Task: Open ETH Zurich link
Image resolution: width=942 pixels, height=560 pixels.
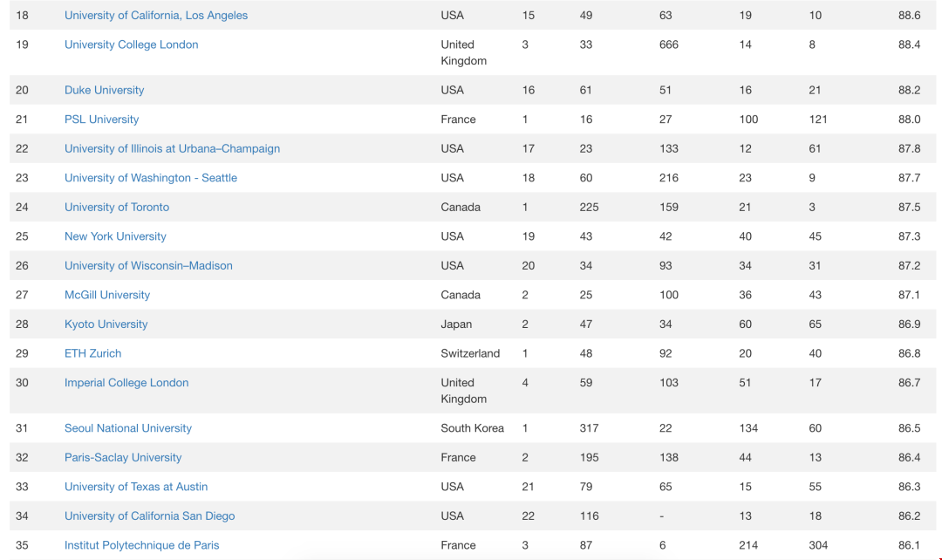Action: (x=92, y=353)
